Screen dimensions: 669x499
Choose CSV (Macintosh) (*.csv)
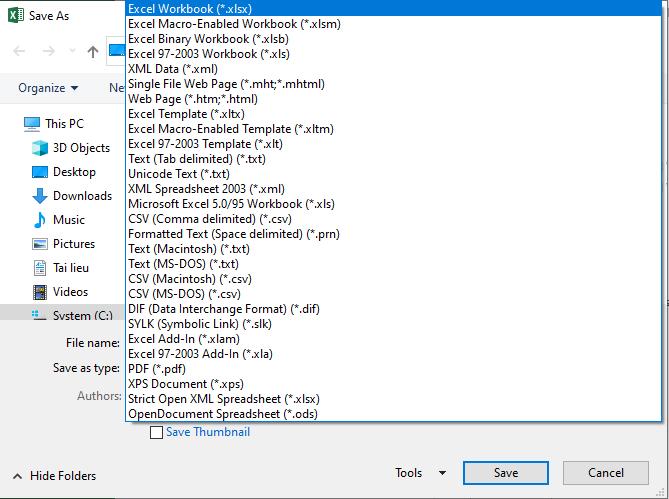393,279
